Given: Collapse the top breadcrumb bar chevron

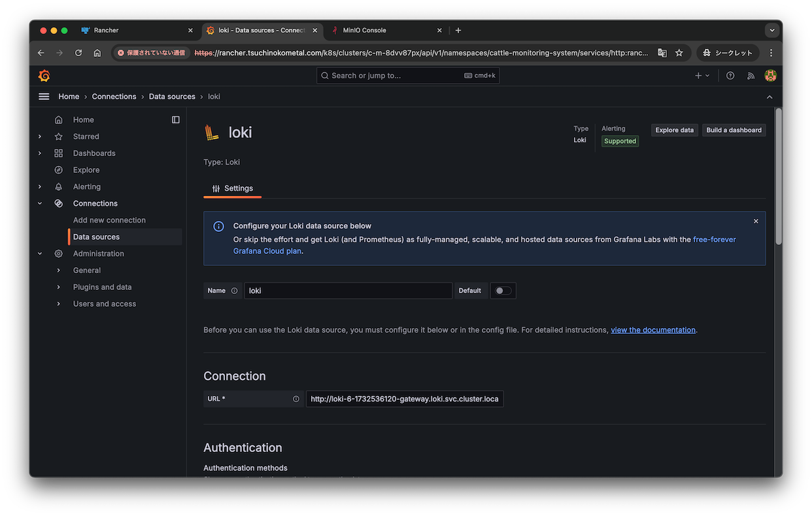Looking at the screenshot, I should (770, 97).
